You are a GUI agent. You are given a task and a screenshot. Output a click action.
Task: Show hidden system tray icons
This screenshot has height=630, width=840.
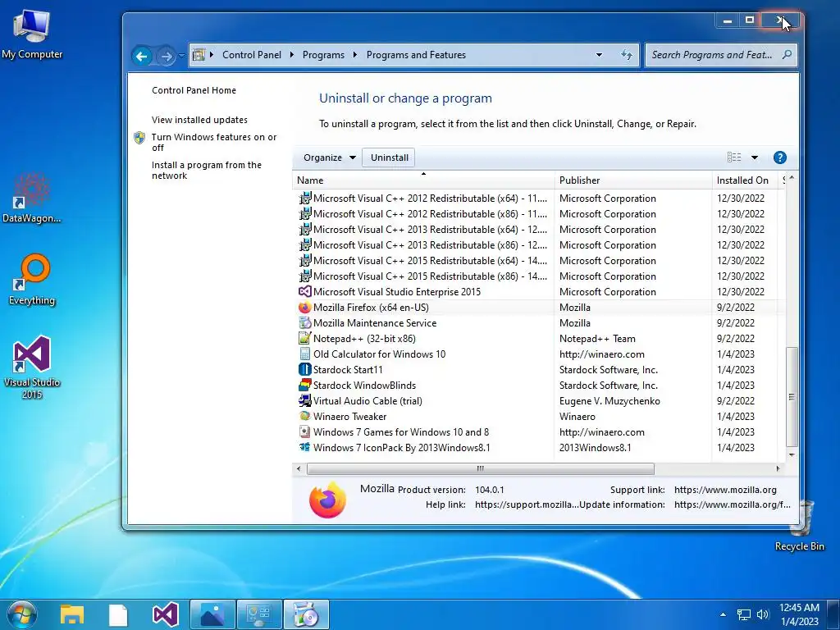point(724,614)
